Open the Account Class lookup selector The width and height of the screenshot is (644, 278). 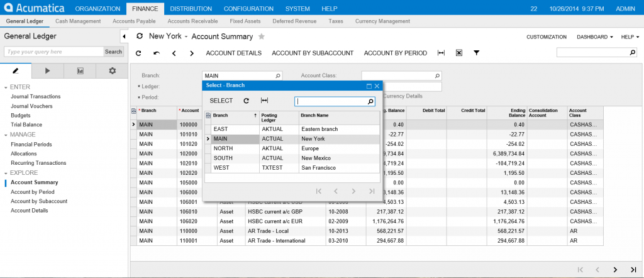pyautogui.click(x=438, y=75)
